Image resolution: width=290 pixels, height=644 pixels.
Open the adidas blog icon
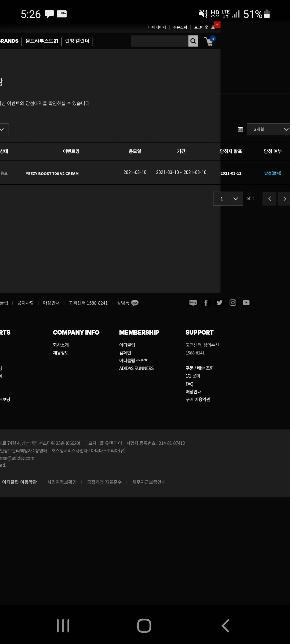pos(193,303)
